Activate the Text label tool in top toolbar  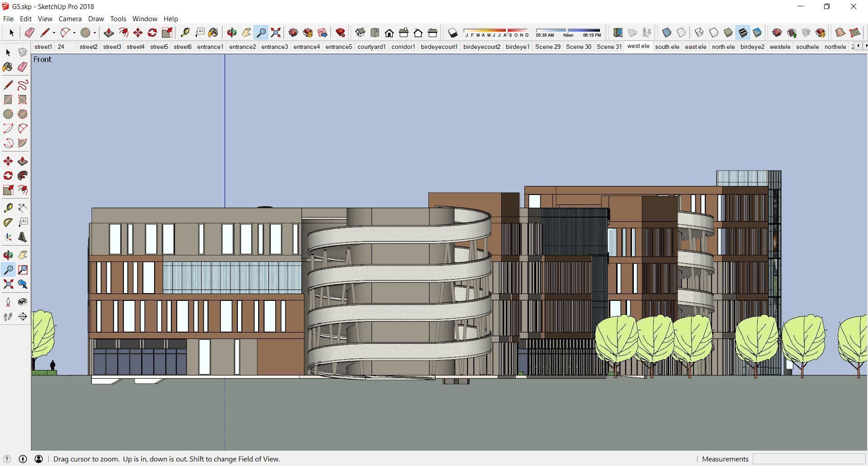tap(199, 33)
